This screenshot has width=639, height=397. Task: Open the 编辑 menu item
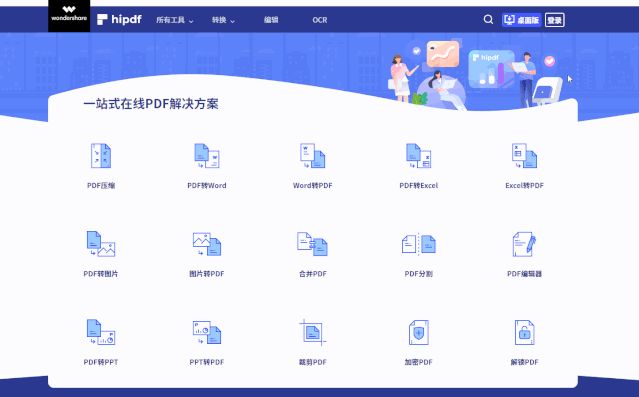271,20
